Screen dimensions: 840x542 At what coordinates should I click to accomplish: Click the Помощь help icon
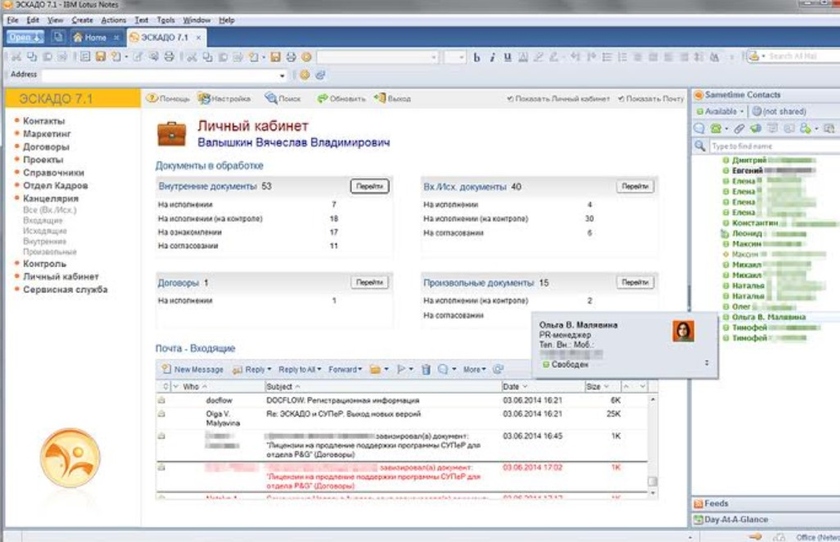152,99
